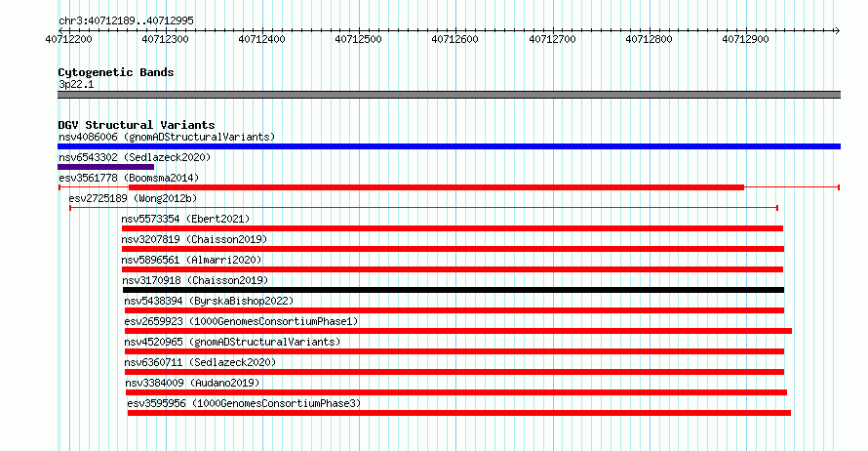Click the 3p22.1 band label
The width and height of the screenshot is (868, 451).
coord(76,84)
